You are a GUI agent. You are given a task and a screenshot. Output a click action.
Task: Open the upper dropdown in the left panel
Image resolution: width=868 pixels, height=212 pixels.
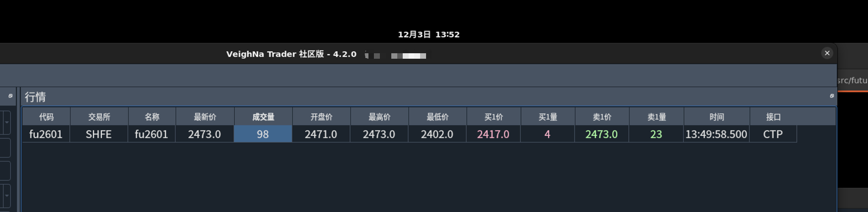pos(6,122)
